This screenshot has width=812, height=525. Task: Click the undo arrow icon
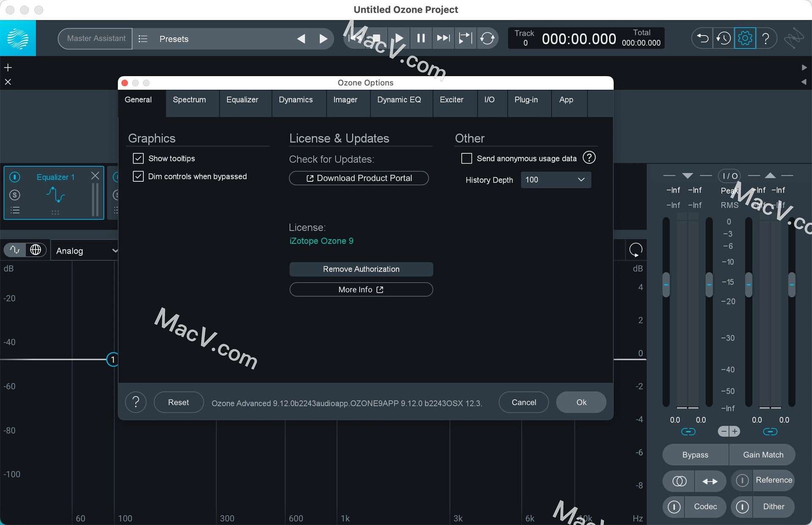[x=702, y=38]
